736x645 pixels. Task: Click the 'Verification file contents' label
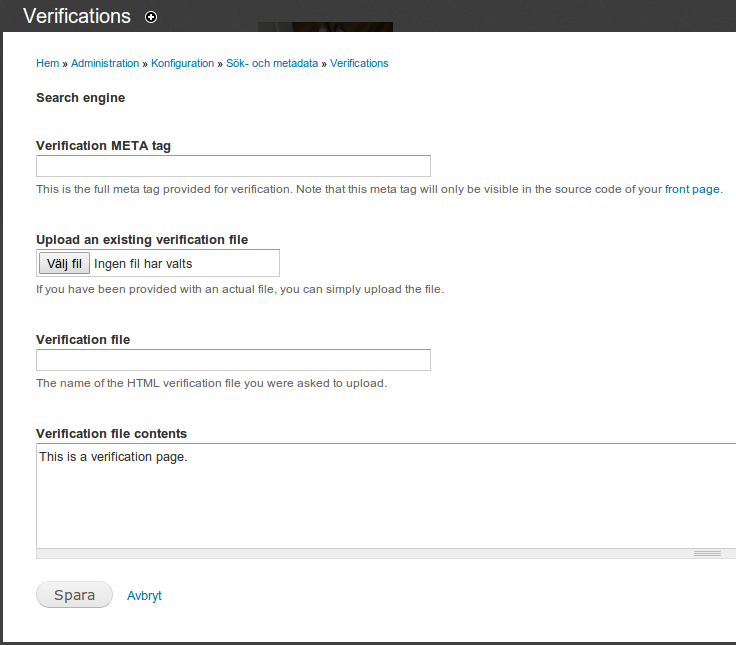click(111, 434)
